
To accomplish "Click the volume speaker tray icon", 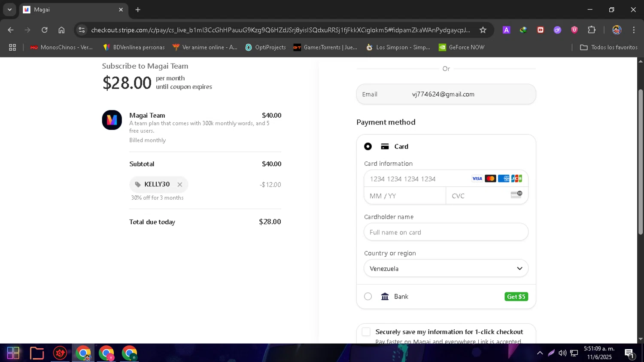I will point(562,353).
